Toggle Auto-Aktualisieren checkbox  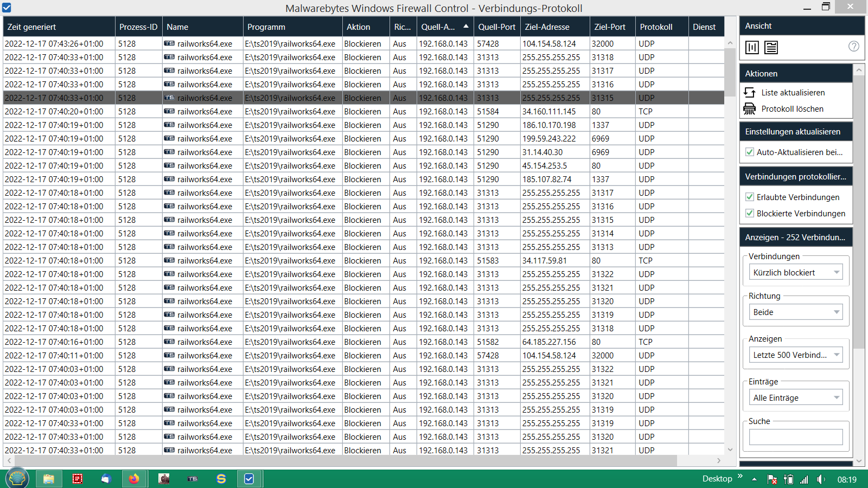point(750,152)
